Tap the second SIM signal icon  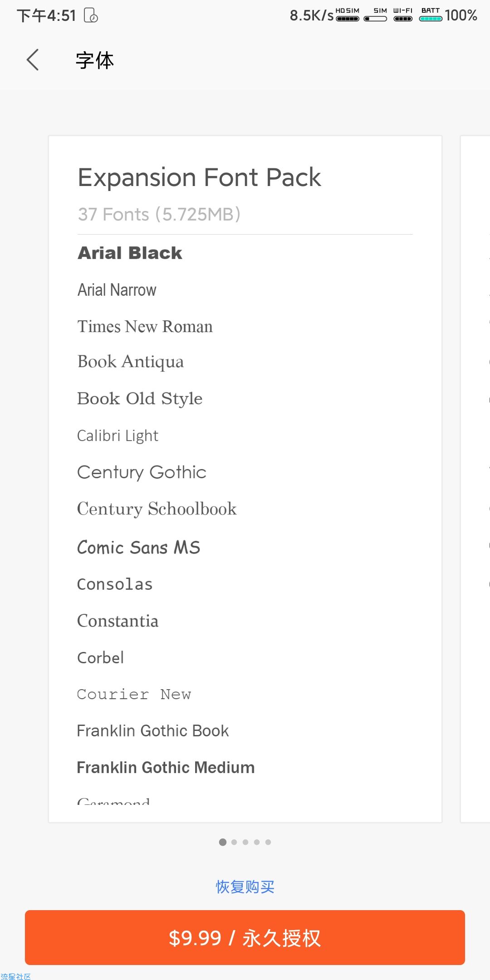pyautogui.click(x=376, y=15)
